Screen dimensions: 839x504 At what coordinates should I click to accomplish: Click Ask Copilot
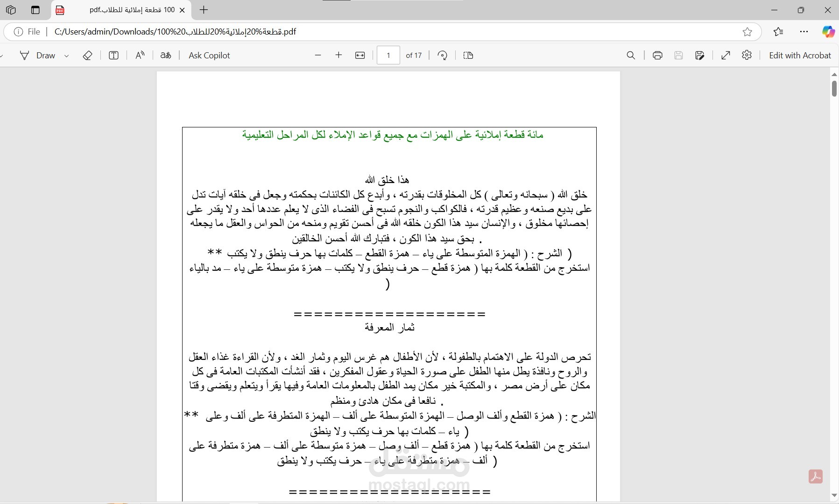(x=209, y=56)
